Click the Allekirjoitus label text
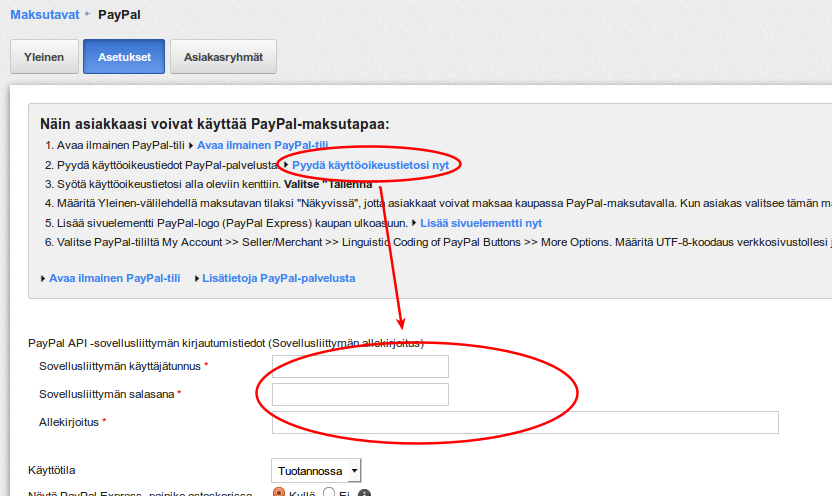This screenshot has width=832, height=496. [x=69, y=422]
